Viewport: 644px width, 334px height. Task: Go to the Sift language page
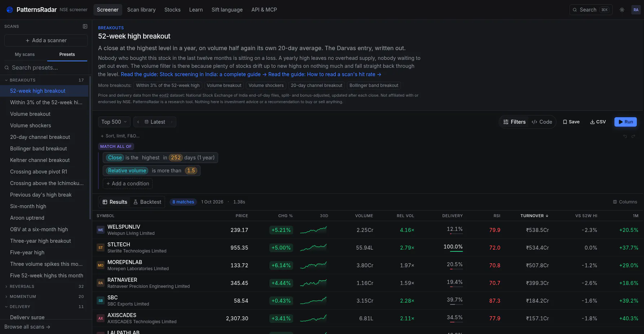coord(227,10)
